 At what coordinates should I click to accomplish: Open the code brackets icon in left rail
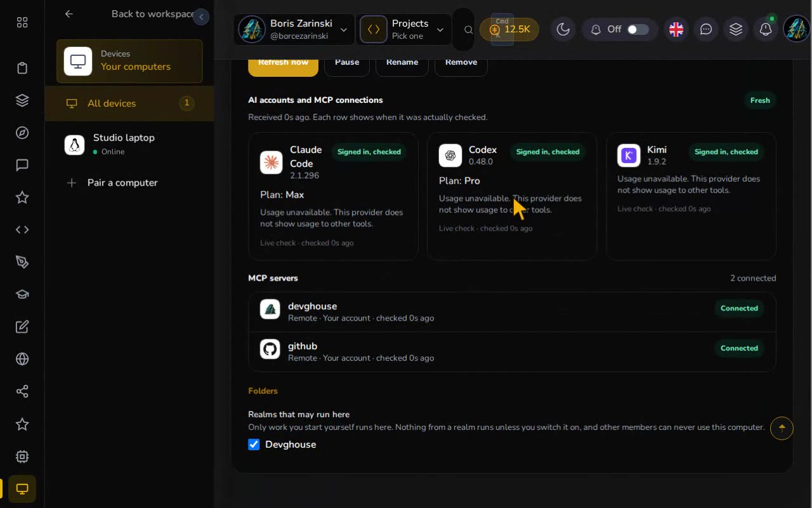22,230
